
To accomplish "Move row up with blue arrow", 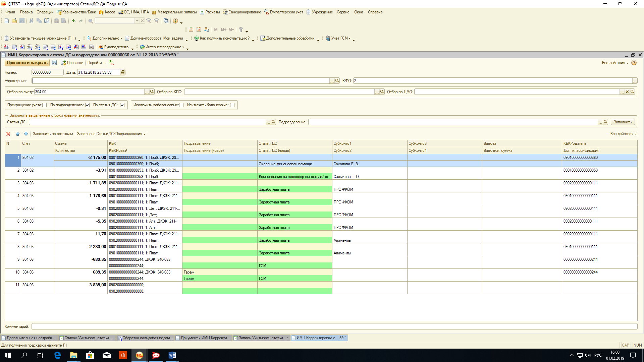I will [17, 134].
